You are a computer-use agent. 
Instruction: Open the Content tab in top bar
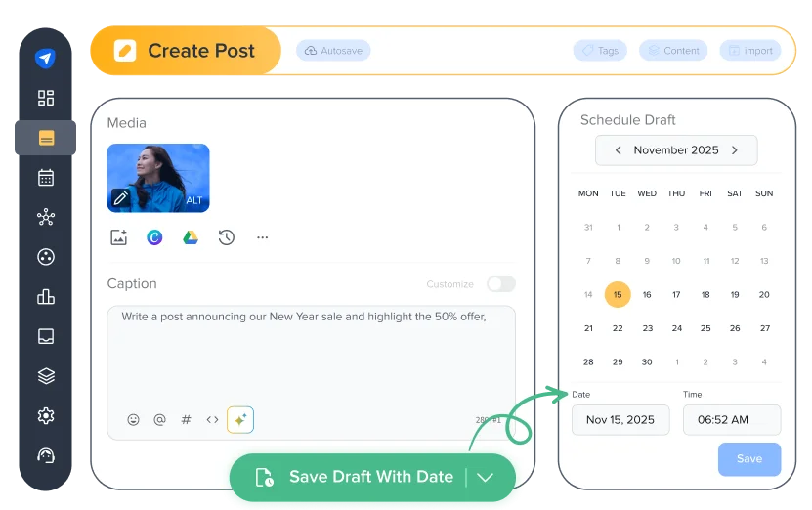coord(674,51)
